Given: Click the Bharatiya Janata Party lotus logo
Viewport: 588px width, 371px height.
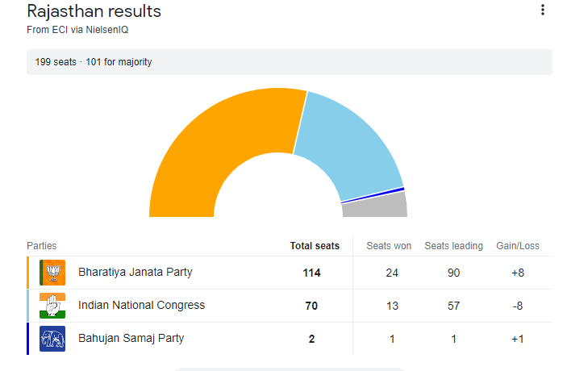Looking at the screenshot, I should [52, 273].
